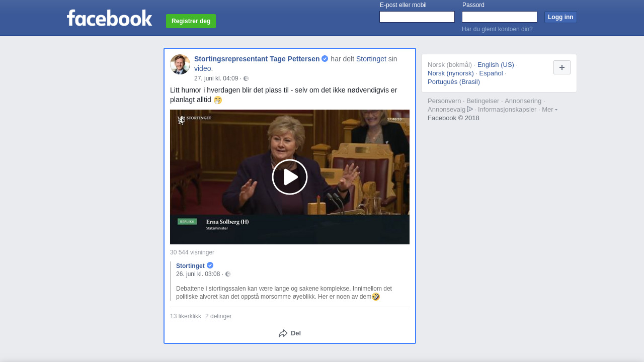Expand the Mer footer dropdown
The width and height of the screenshot is (644, 362).
(549, 110)
